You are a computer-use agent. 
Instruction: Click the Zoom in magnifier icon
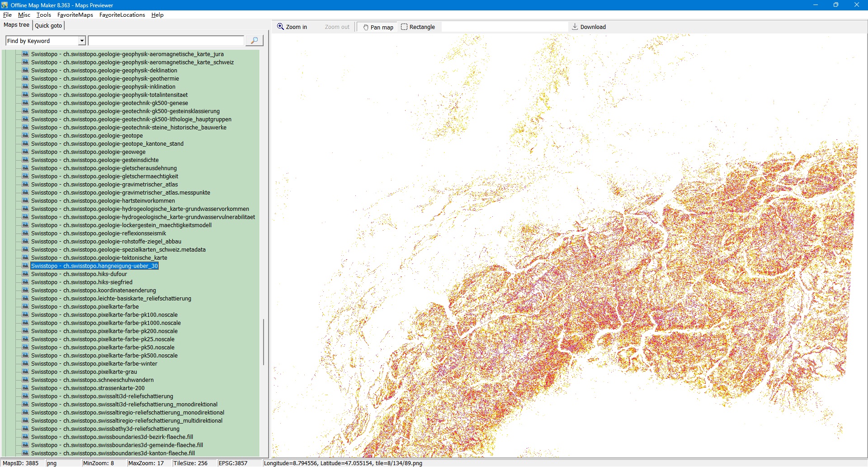(280, 27)
